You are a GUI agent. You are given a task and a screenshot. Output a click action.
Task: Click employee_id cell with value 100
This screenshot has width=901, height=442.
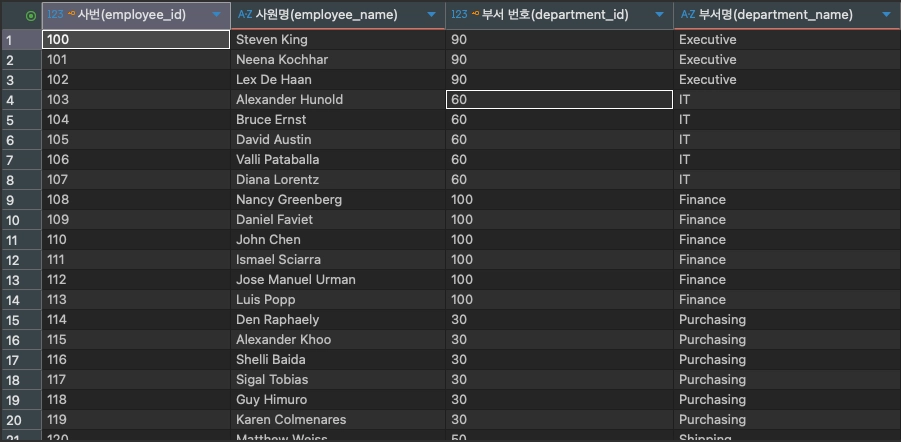136,40
